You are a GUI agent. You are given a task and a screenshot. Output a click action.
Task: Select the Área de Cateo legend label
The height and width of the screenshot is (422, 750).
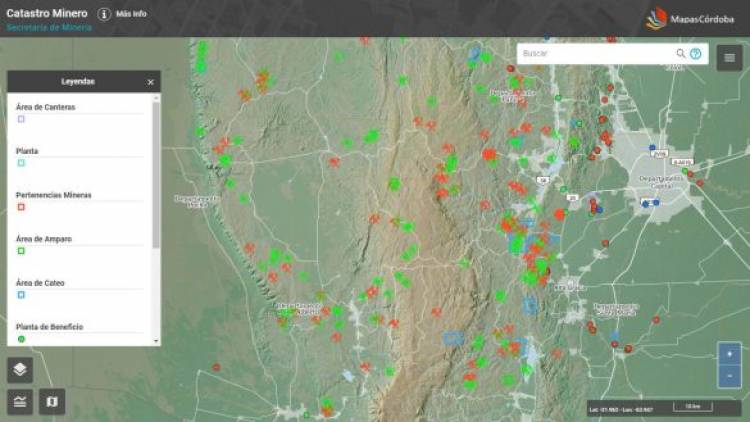click(x=40, y=283)
